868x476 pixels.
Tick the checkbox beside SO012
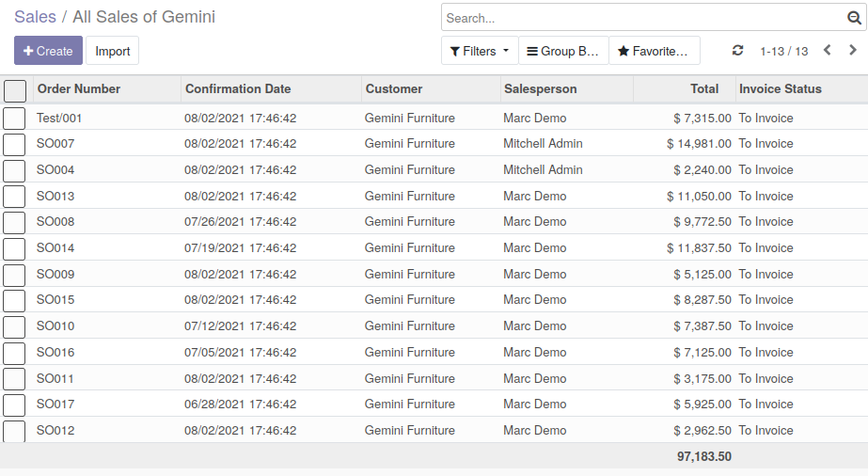(x=14, y=431)
